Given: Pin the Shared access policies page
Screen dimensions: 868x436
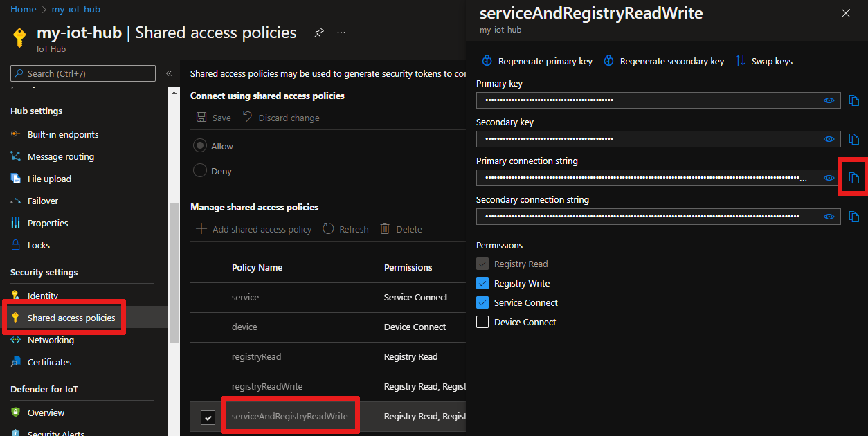Looking at the screenshot, I should click(x=319, y=33).
